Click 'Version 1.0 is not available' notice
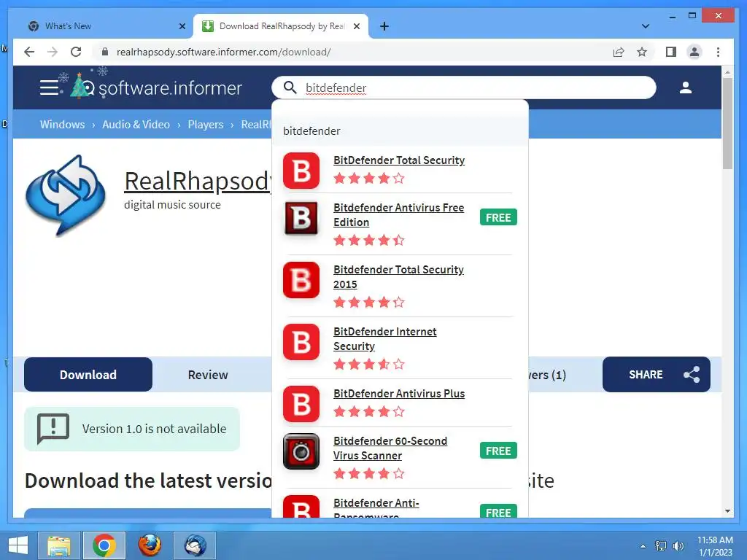 [x=132, y=429]
